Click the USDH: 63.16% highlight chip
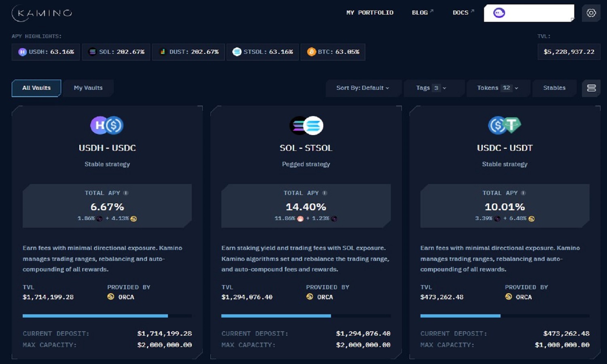 point(46,52)
